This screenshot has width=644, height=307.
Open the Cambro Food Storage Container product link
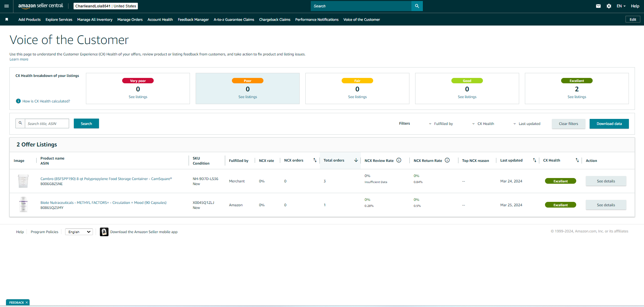(106, 179)
